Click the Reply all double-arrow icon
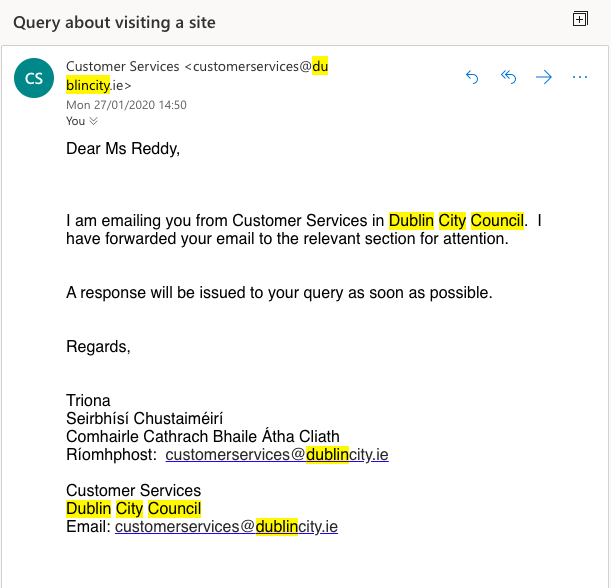 click(x=508, y=77)
